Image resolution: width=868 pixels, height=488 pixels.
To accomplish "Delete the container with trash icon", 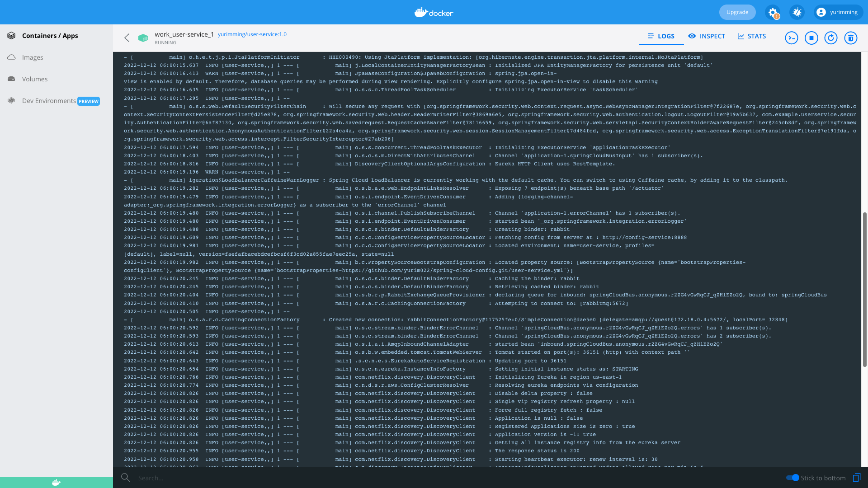I will coord(851,38).
